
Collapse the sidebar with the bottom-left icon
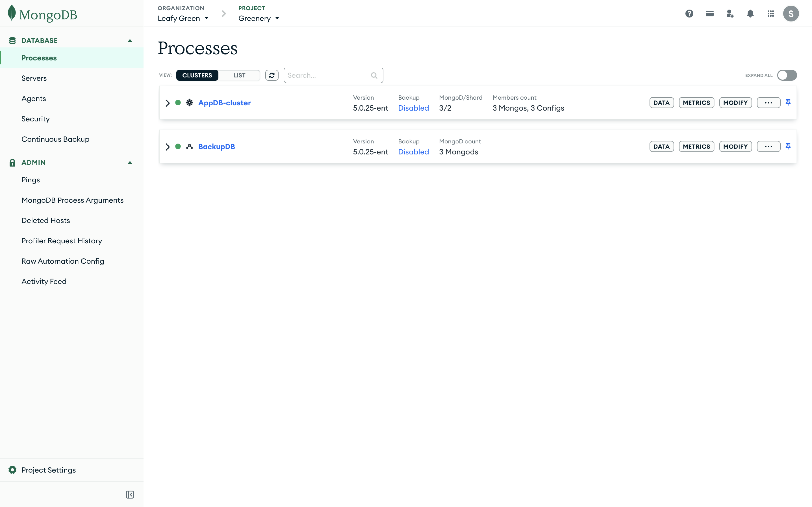click(130, 494)
